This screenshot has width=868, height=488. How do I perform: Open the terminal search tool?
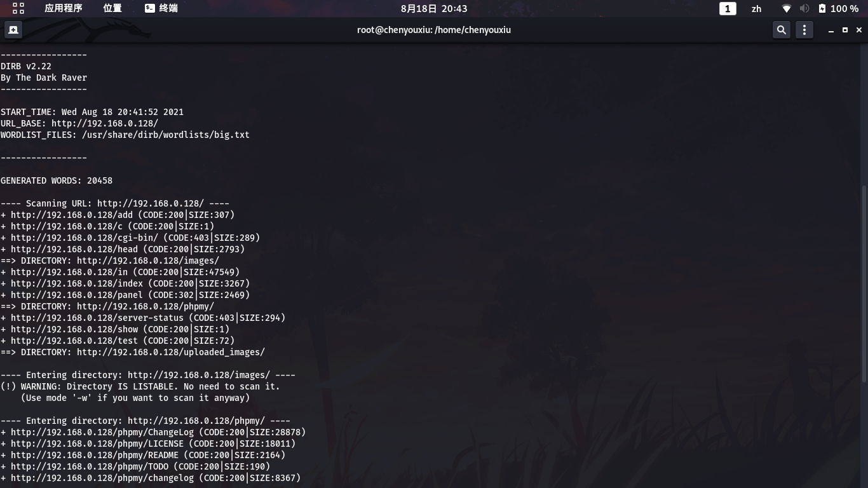coord(782,30)
